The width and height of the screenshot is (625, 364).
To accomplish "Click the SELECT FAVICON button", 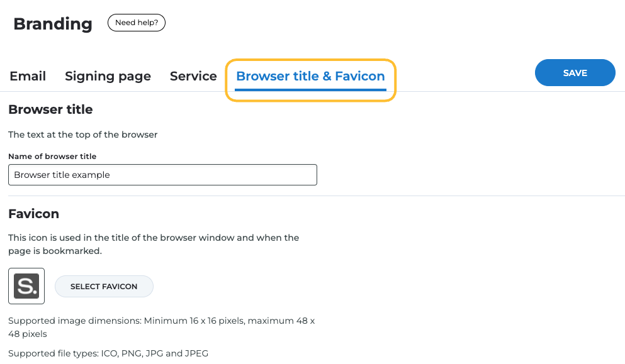I will [104, 286].
